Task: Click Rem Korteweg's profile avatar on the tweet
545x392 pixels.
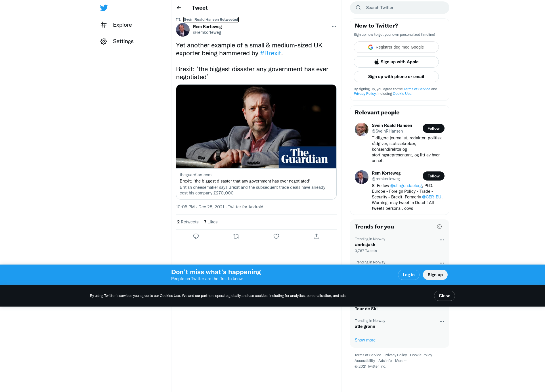Action: point(183,30)
